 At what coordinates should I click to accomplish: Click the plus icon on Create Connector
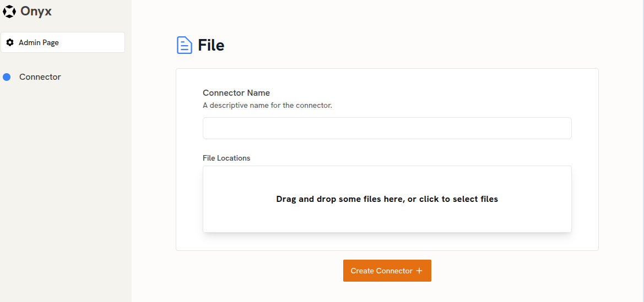[x=419, y=271]
